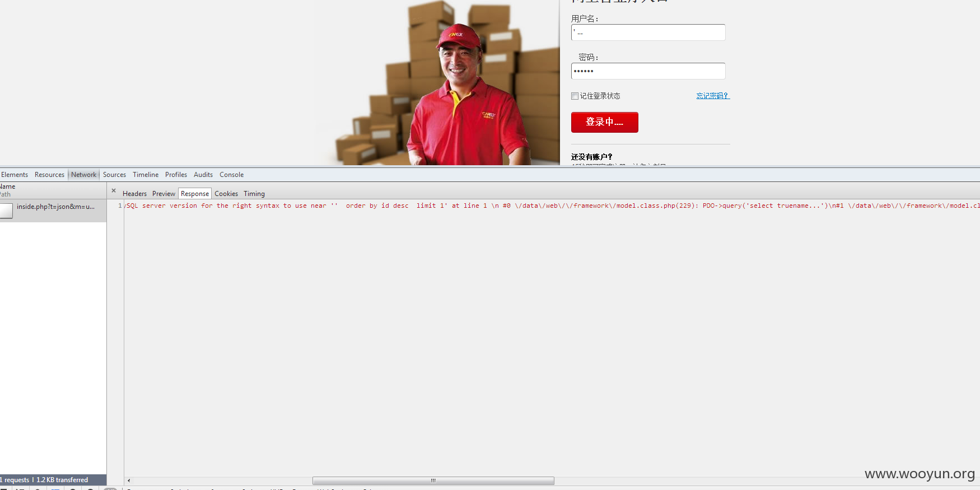
Task: Open the Resources devtools tab
Action: tap(49, 175)
